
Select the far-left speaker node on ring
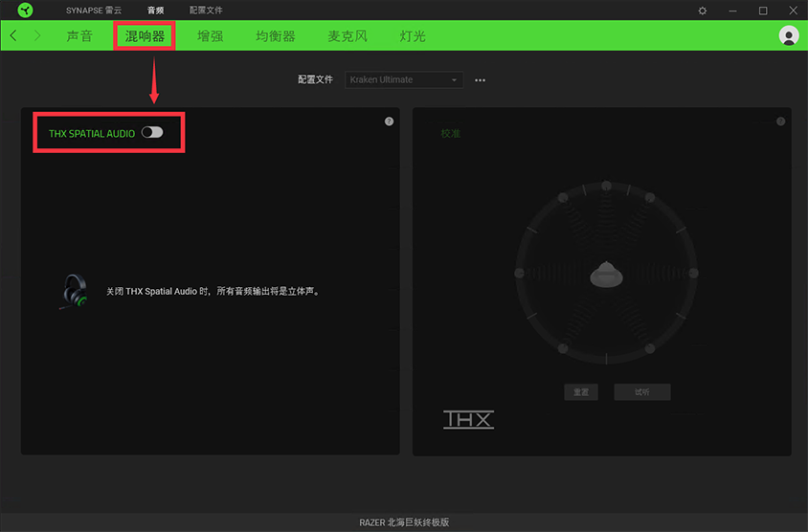click(520, 273)
